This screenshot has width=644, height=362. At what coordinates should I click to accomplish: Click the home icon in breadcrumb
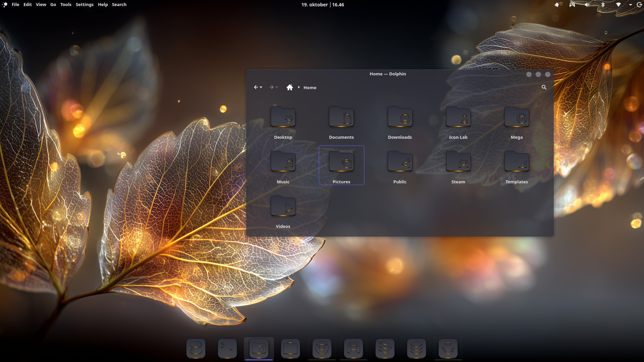pos(289,87)
